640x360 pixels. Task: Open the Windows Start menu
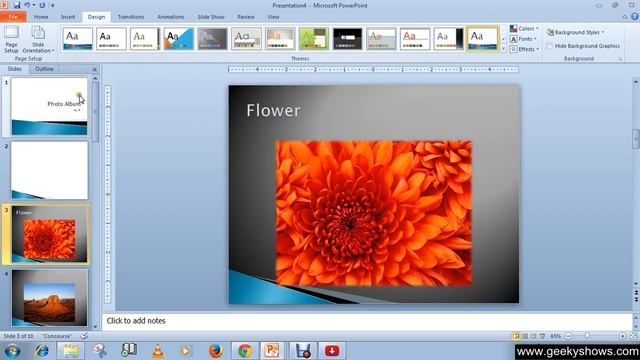click(12, 351)
